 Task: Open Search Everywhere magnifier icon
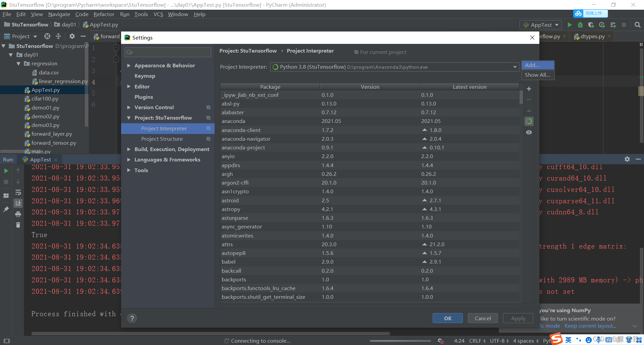pyautogui.click(x=638, y=25)
